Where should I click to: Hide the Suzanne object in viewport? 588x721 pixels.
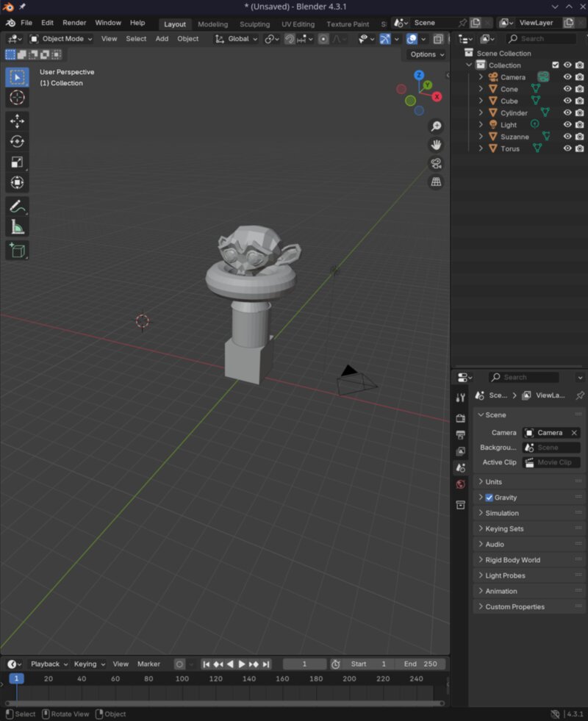pos(567,137)
